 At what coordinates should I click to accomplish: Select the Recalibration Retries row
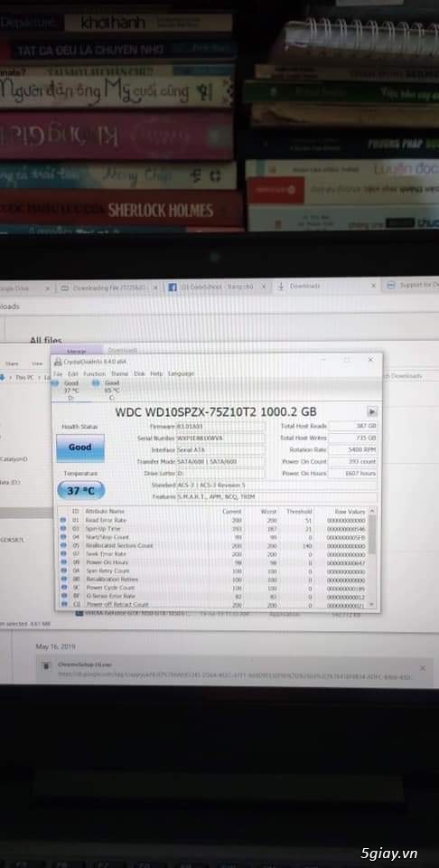point(213,579)
